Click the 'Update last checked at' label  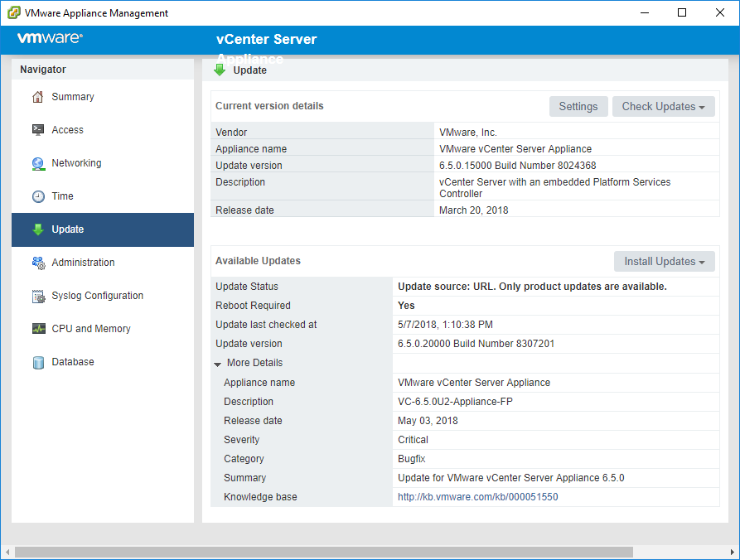(x=266, y=325)
